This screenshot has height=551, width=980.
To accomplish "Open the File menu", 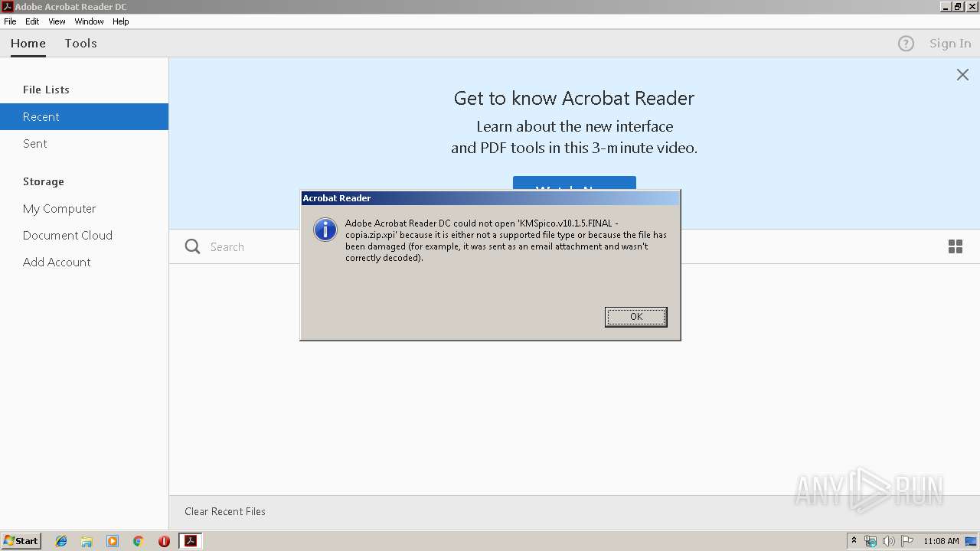I will [10, 21].
